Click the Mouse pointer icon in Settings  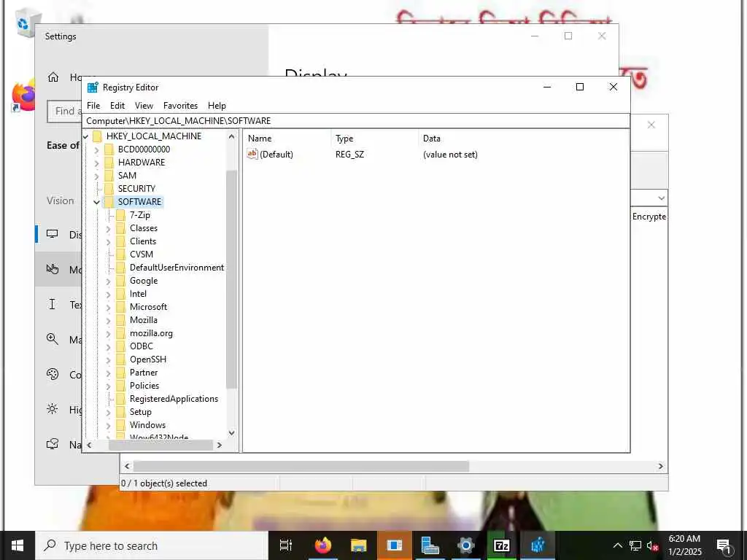point(53,269)
